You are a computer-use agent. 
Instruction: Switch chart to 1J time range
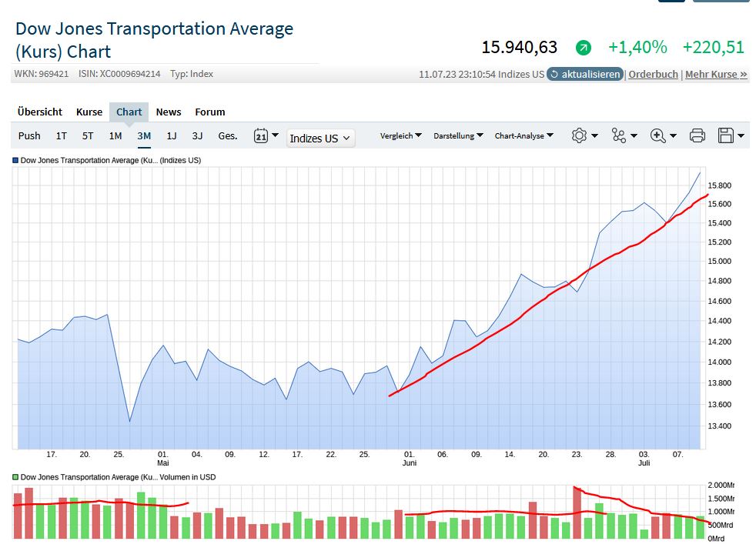pos(172,136)
